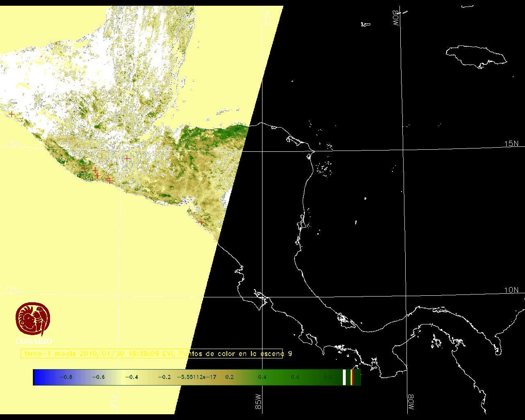
Task: Click the -5.55112e-17 label on legend
Action: click(x=196, y=377)
